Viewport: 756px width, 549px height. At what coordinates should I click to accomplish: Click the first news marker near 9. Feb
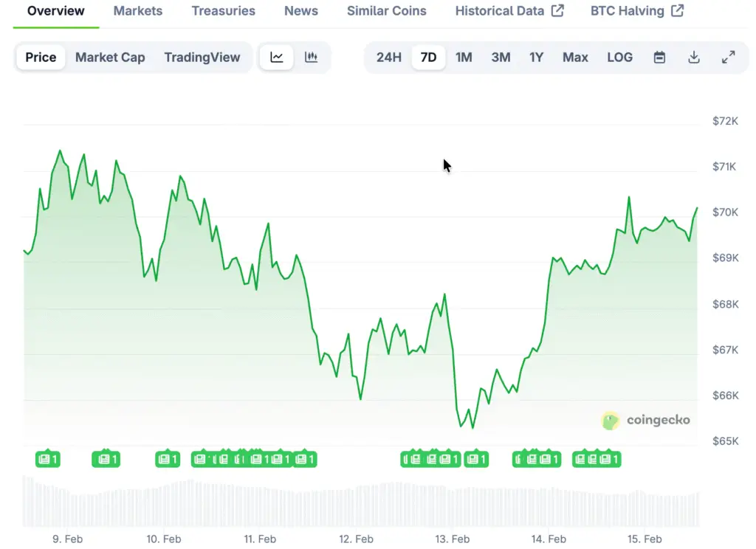(x=47, y=459)
